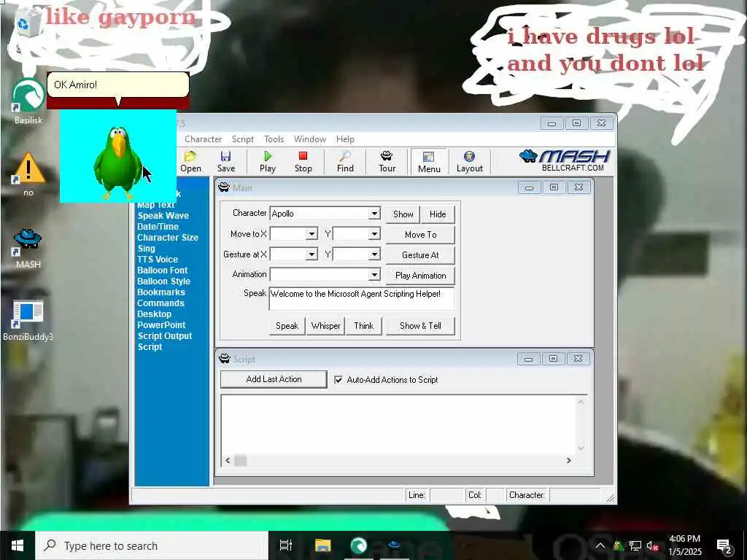
Task: Select the MASH desktop shortcut icon
Action: [x=28, y=248]
